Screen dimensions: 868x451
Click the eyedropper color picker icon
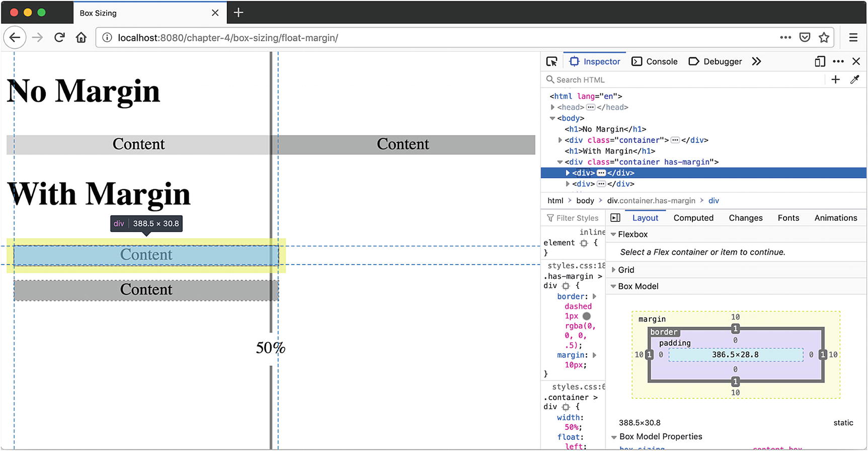coord(854,80)
